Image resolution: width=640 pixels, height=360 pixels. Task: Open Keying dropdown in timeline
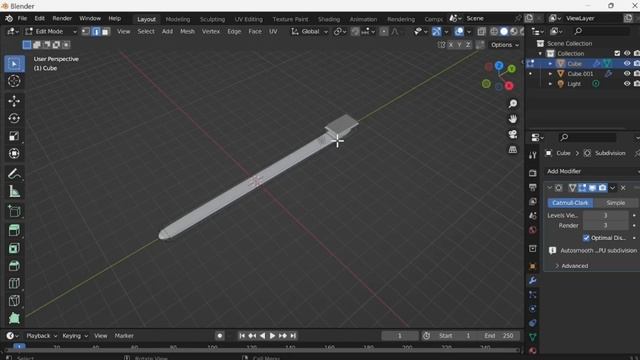(75, 336)
